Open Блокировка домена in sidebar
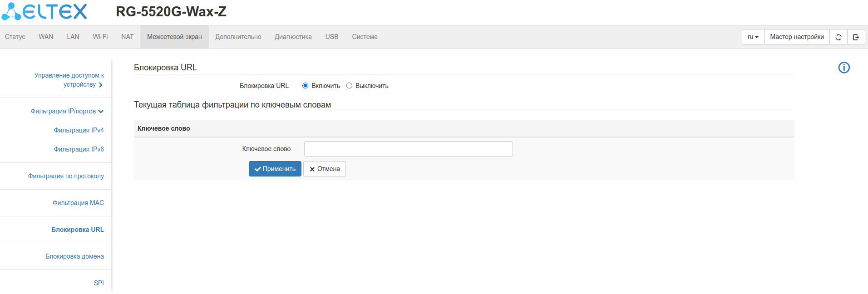This screenshot has width=868, height=294. [x=74, y=256]
